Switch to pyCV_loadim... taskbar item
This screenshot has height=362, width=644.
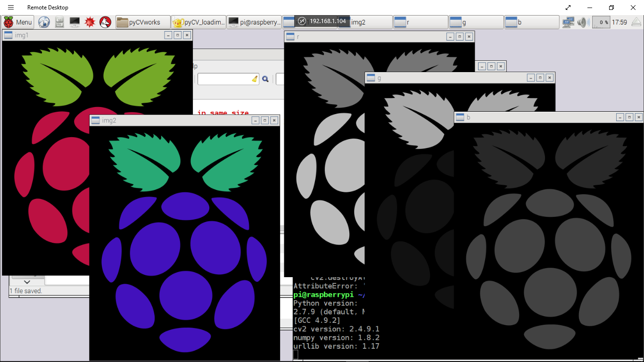(x=198, y=22)
